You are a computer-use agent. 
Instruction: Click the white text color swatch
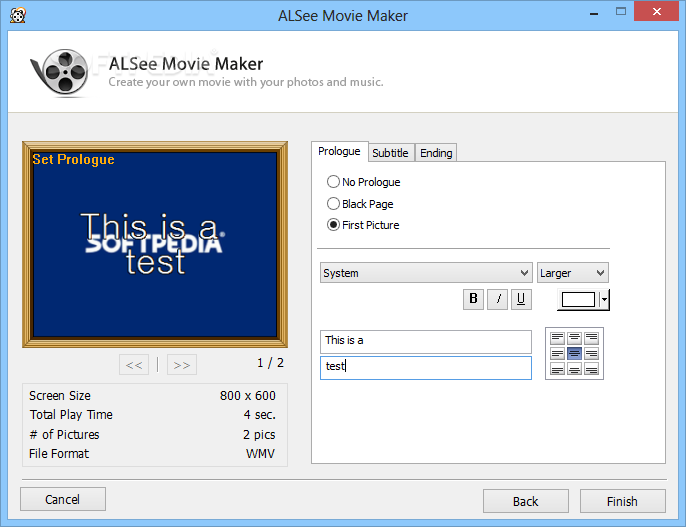click(x=578, y=300)
